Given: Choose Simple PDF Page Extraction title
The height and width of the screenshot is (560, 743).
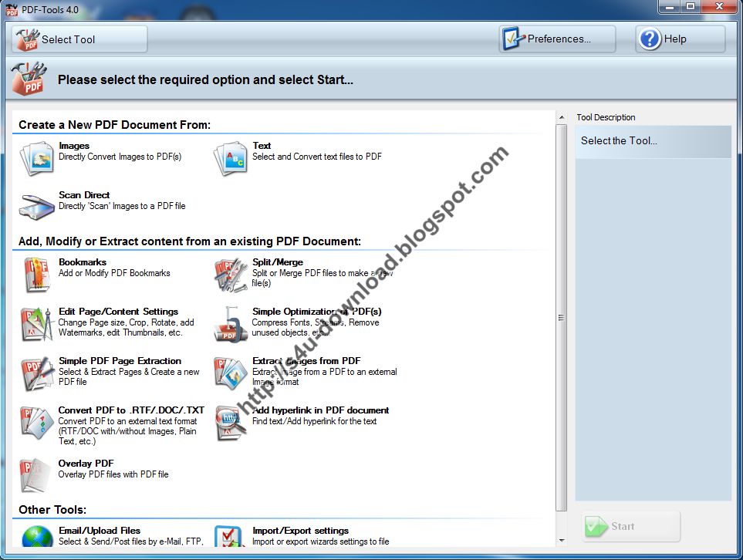Looking at the screenshot, I should click(x=120, y=360).
